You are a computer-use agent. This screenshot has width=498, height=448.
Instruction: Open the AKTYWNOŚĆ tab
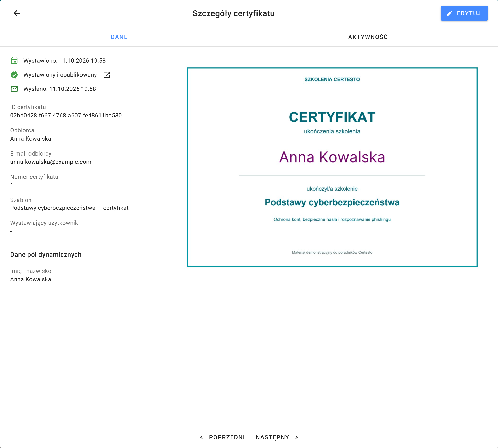coord(368,37)
